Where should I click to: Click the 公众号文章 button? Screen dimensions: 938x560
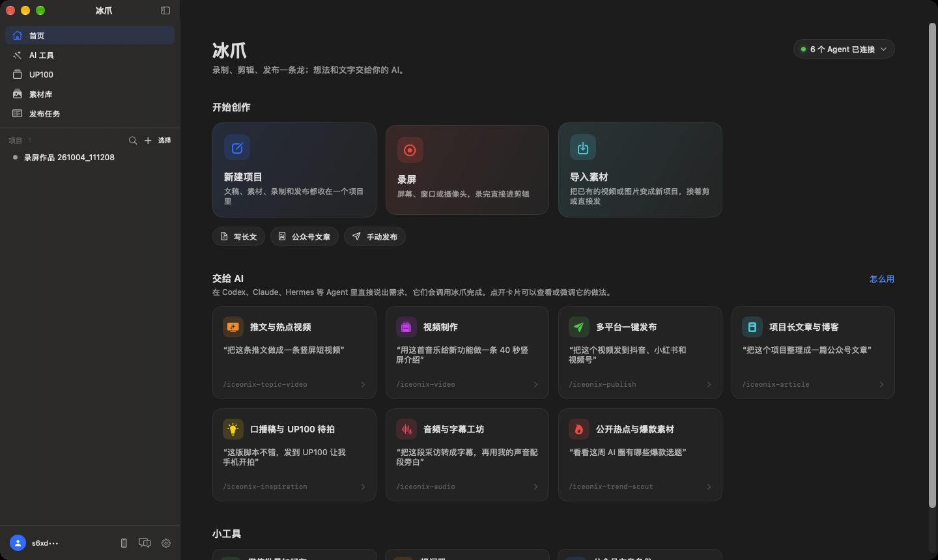point(304,236)
